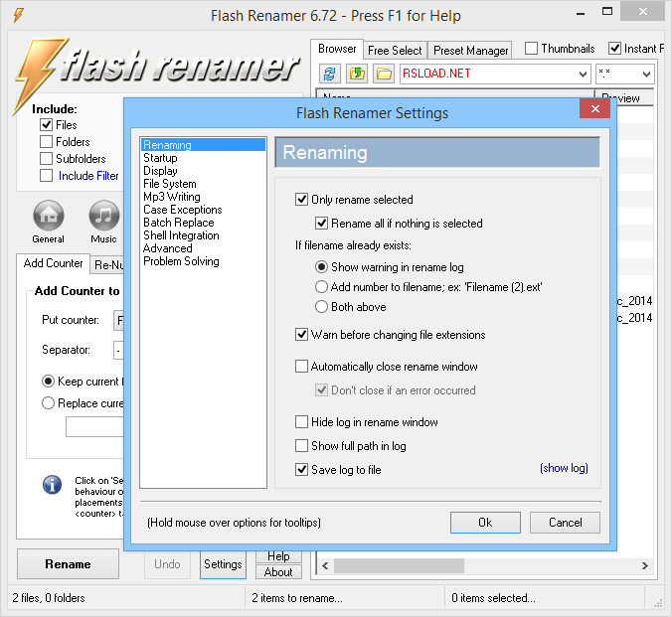Click the empty text field under Replace current
The width and height of the screenshot is (672, 617).
tap(94, 427)
